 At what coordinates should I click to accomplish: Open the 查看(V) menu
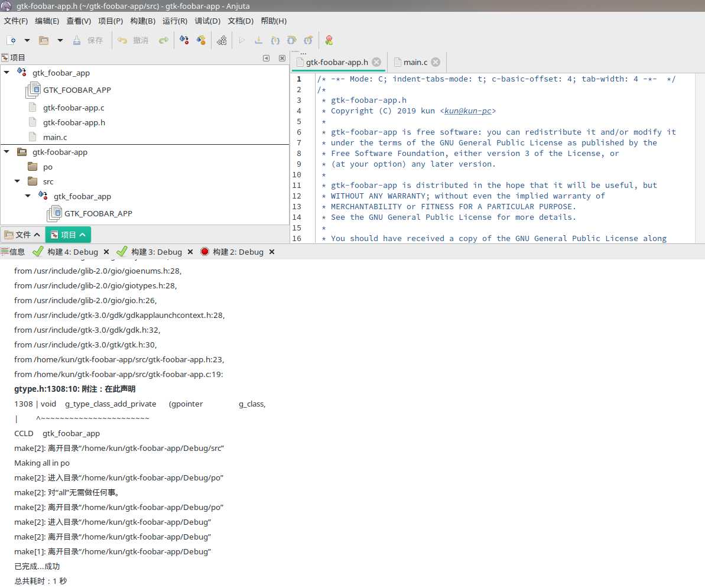(x=79, y=21)
